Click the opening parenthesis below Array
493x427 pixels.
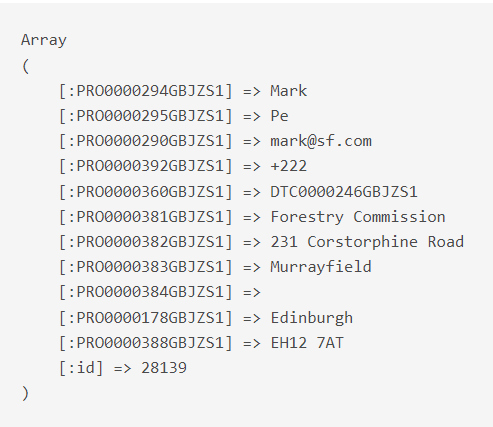click(x=26, y=66)
